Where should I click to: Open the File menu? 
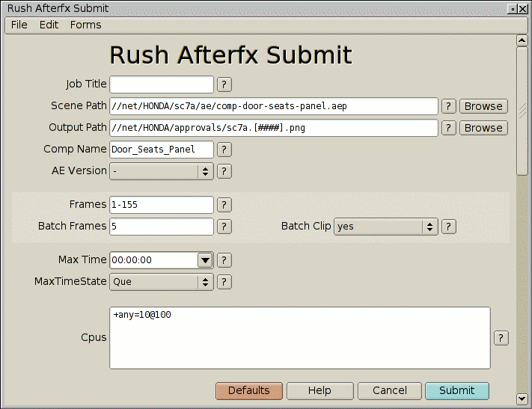[x=19, y=25]
